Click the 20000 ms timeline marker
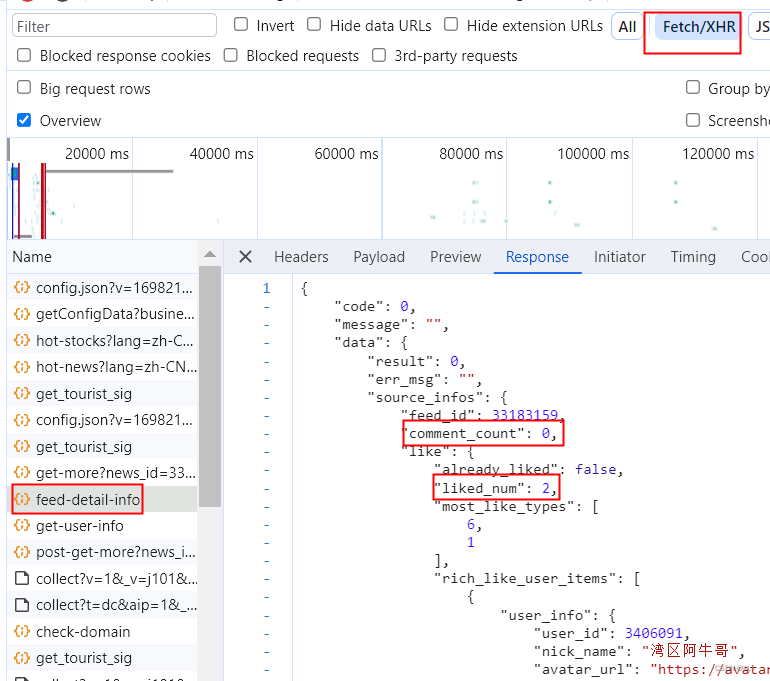The width and height of the screenshot is (770, 681). [x=97, y=154]
